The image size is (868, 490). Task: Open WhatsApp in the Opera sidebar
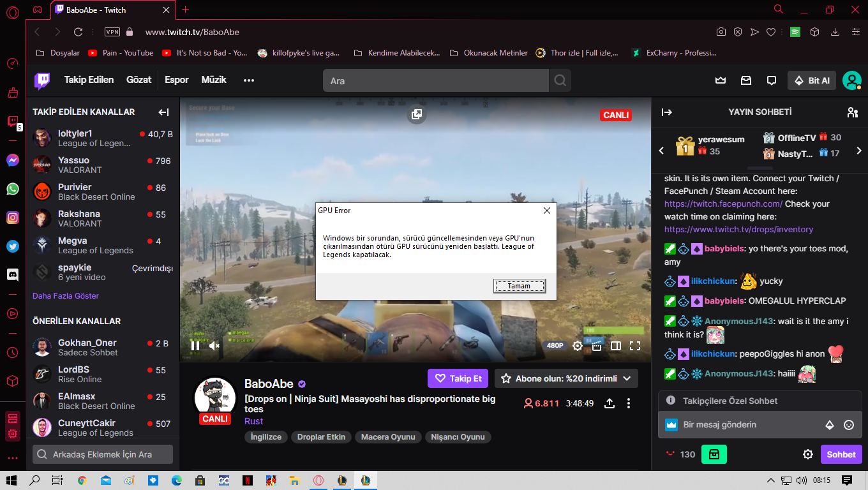click(x=13, y=189)
